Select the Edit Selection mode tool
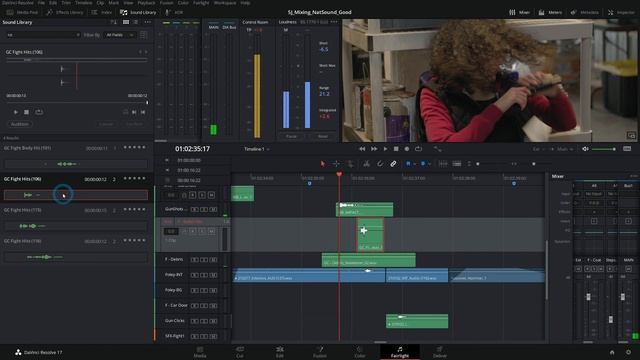The width and height of the screenshot is (640, 360). (350, 164)
